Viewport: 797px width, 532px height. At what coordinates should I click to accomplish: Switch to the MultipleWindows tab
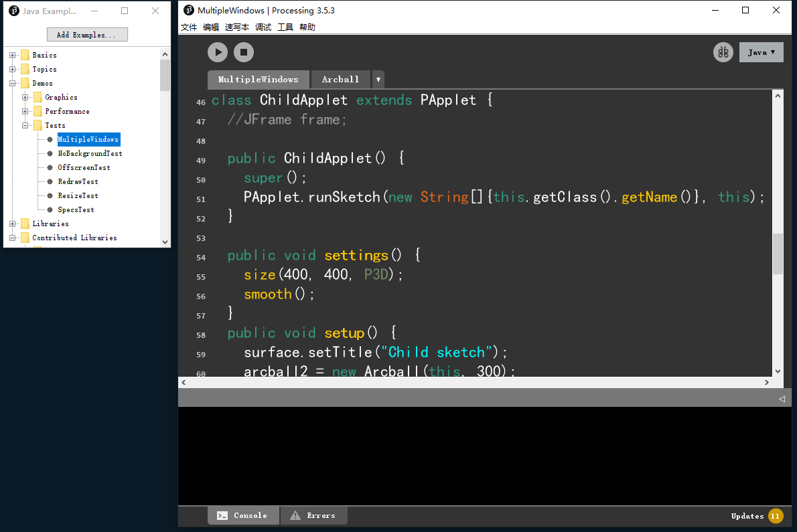(x=259, y=79)
